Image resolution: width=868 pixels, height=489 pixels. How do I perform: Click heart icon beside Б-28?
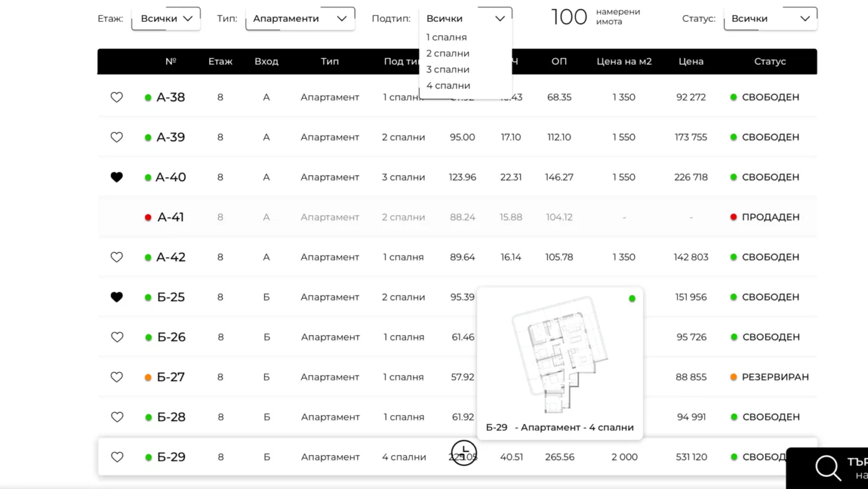pyautogui.click(x=117, y=417)
